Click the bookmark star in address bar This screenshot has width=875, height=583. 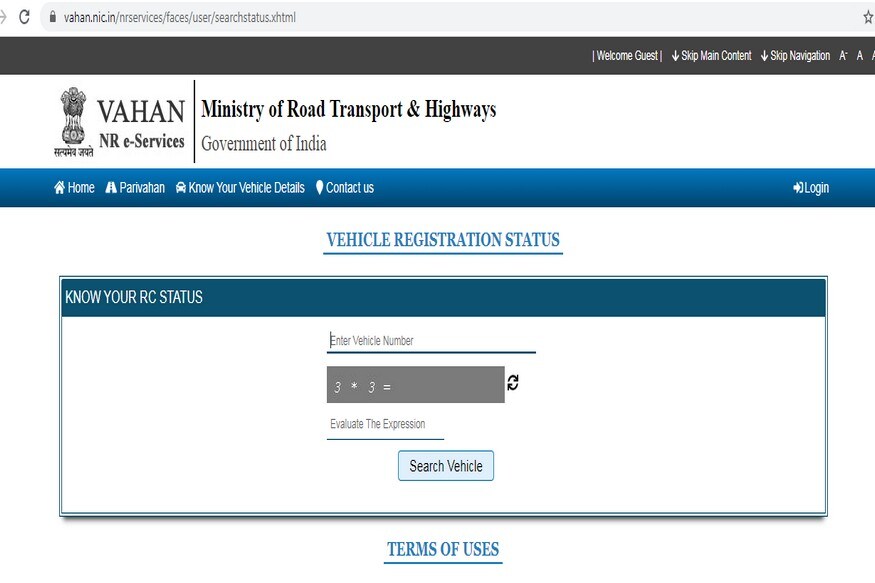point(868,17)
